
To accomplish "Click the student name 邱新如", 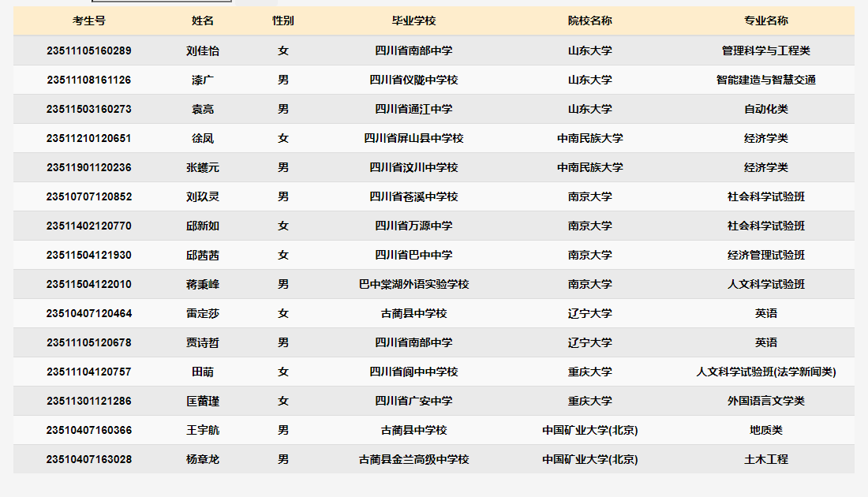I will point(203,226).
